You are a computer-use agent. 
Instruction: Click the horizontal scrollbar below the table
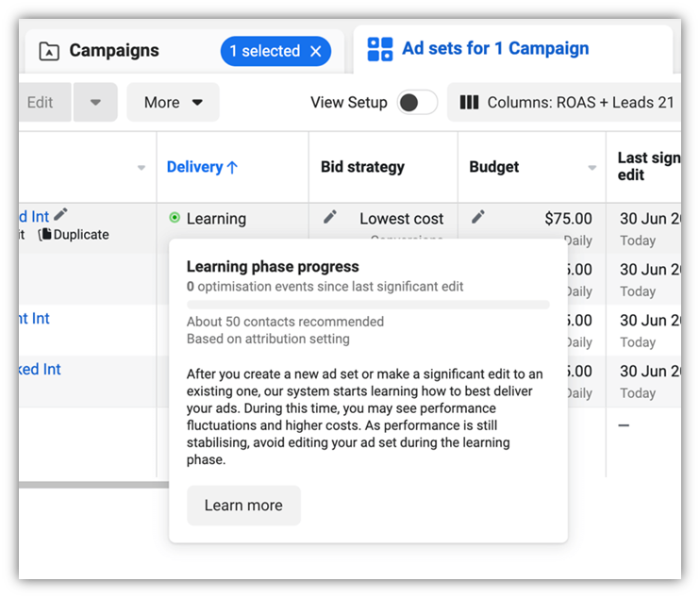click(x=93, y=485)
